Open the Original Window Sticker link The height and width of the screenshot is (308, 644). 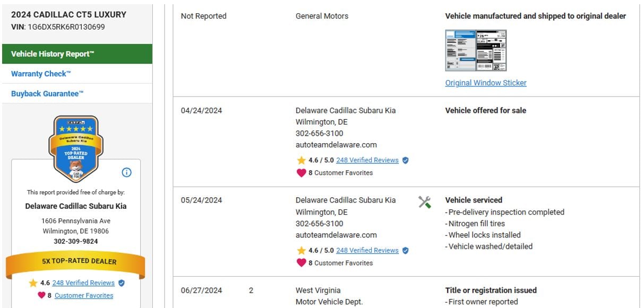coord(486,83)
